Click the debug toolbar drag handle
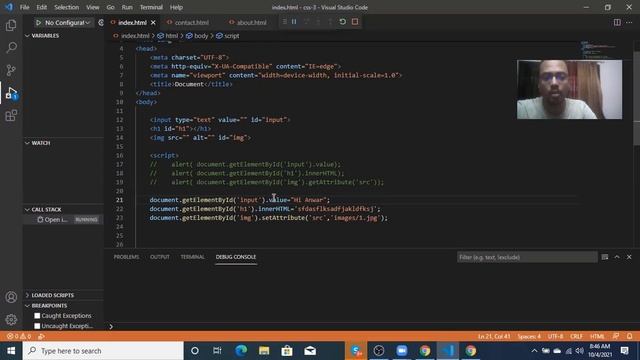 (x=284, y=22)
